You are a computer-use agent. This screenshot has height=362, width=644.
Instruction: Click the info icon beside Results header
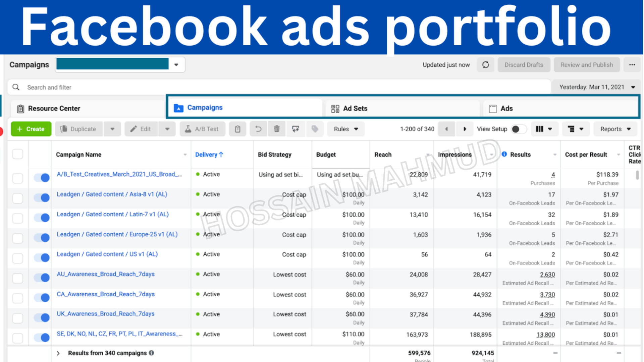click(x=504, y=154)
